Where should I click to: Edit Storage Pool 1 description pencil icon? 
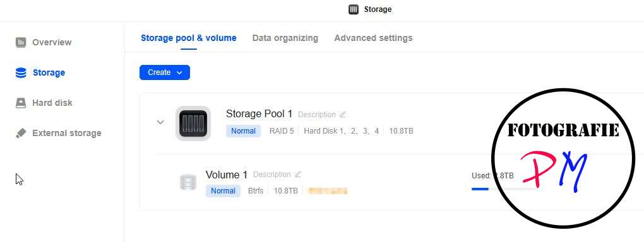click(343, 115)
